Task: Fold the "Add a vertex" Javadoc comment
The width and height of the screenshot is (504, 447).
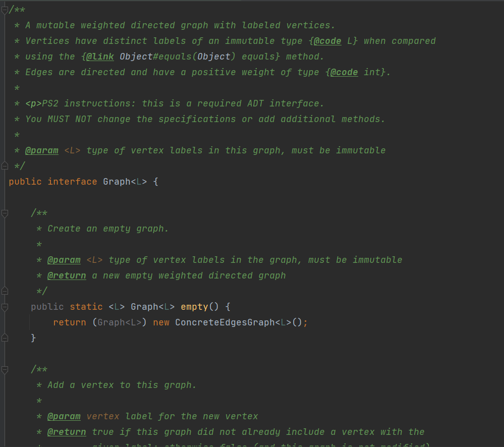Action: (5, 370)
